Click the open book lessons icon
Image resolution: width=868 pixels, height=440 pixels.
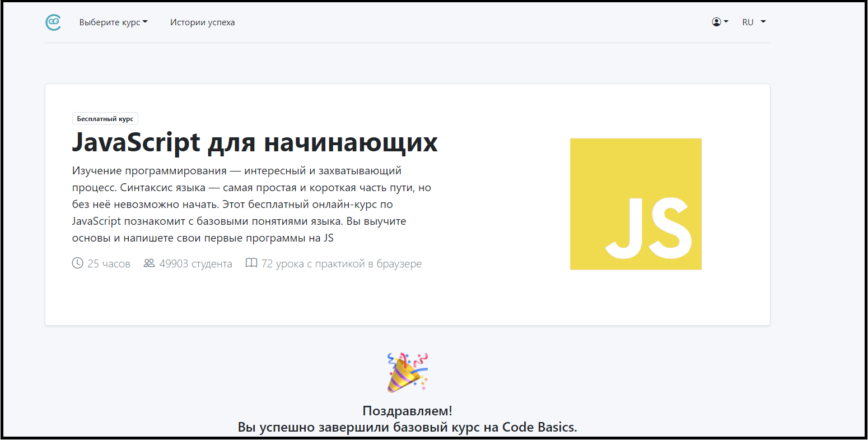[251, 263]
